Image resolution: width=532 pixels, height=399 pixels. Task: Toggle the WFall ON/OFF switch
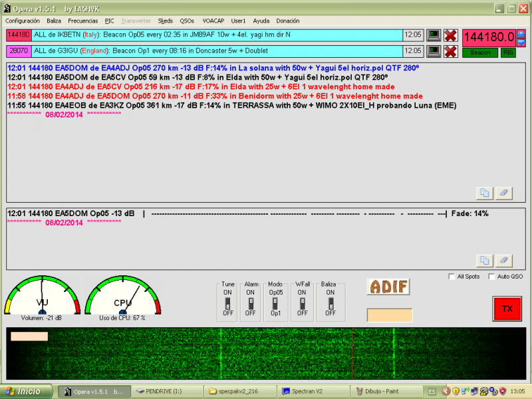tap(303, 303)
